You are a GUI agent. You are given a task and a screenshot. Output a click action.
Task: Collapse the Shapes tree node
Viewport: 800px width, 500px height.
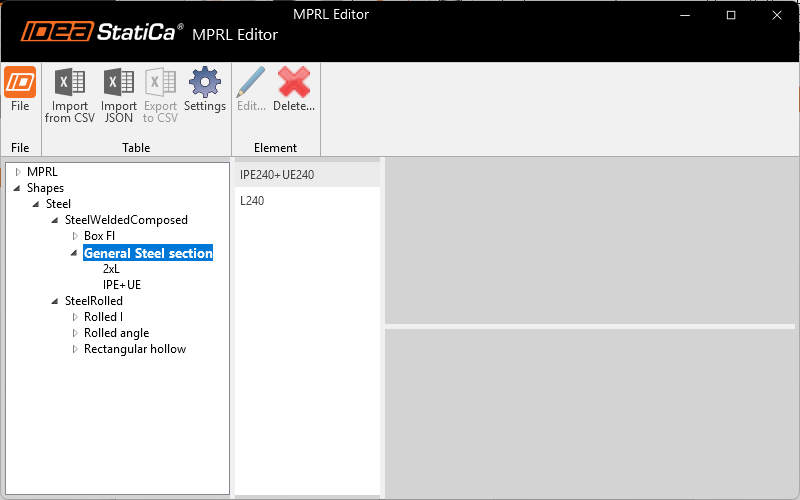pyautogui.click(x=18, y=188)
